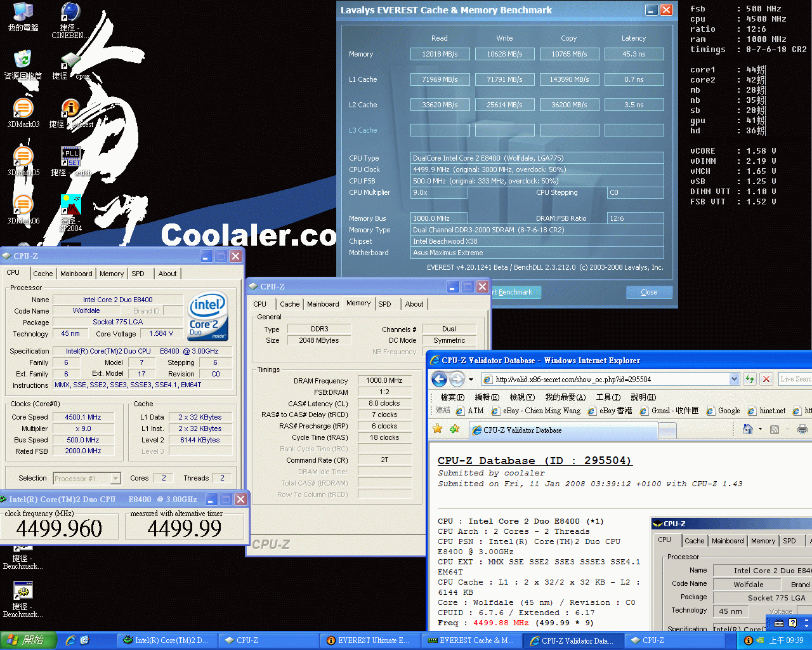The width and height of the screenshot is (812, 650).
Task: Open the 我的電腦 desktop icon
Action: (23, 17)
